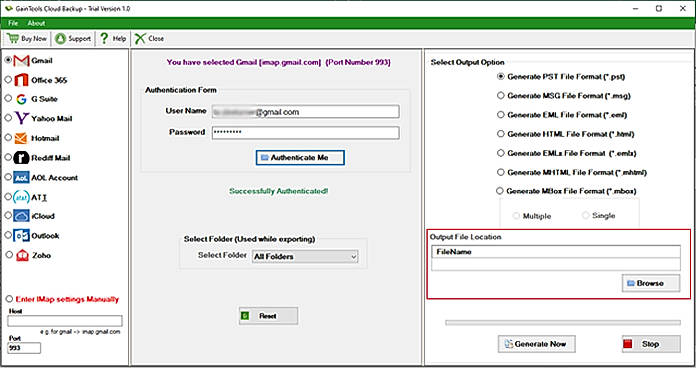Select Generate MBox File Format option
The width and height of the screenshot is (696, 368).
(x=500, y=191)
